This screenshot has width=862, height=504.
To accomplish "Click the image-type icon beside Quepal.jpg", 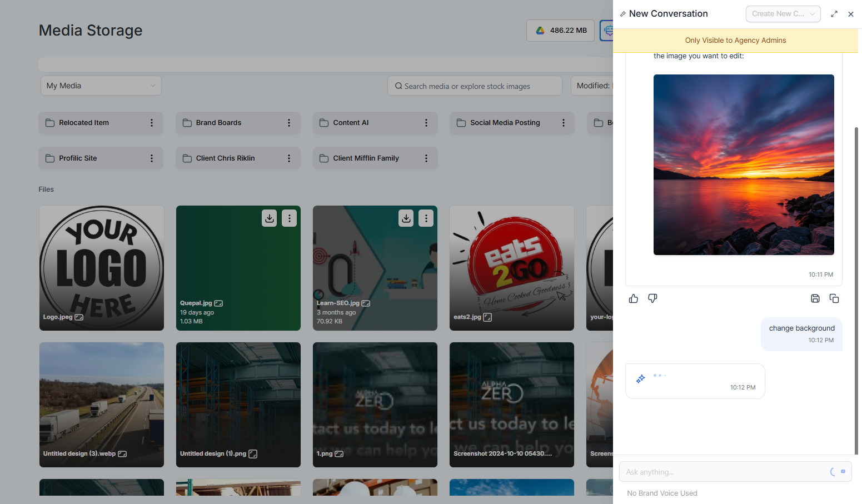I will (x=218, y=303).
